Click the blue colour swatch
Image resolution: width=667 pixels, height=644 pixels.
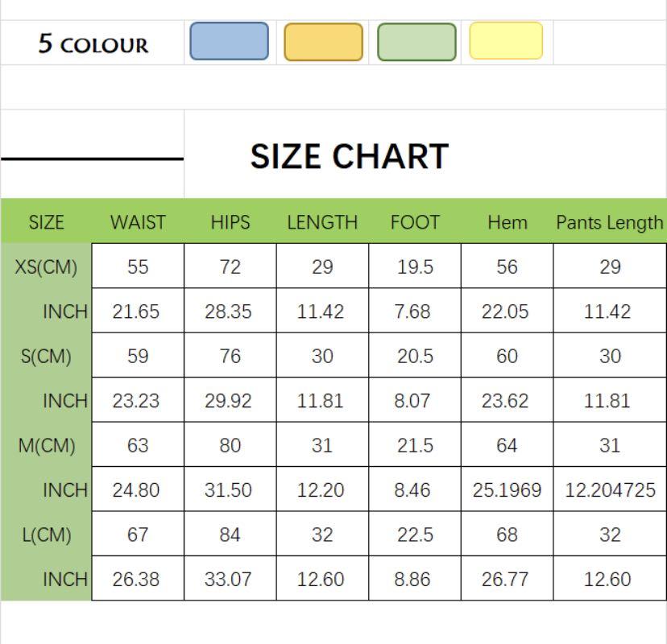229,42
